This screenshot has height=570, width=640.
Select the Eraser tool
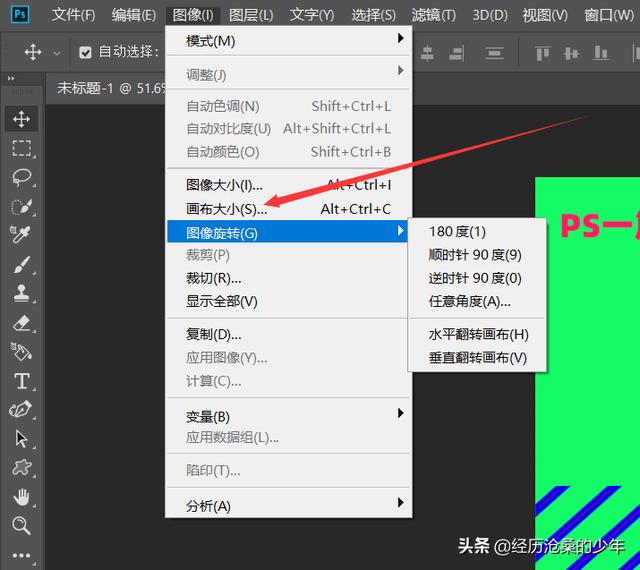click(x=21, y=323)
